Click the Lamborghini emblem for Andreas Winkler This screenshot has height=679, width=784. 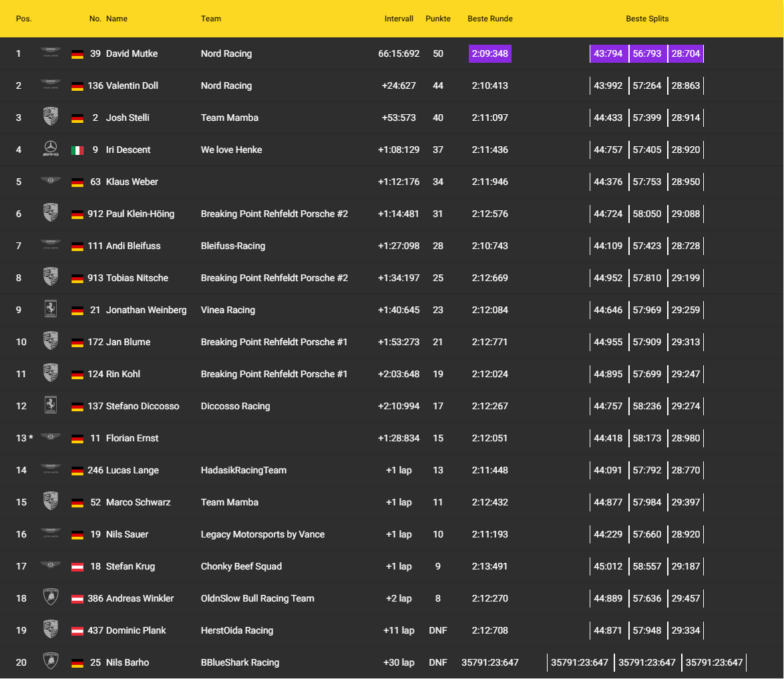(x=50, y=598)
